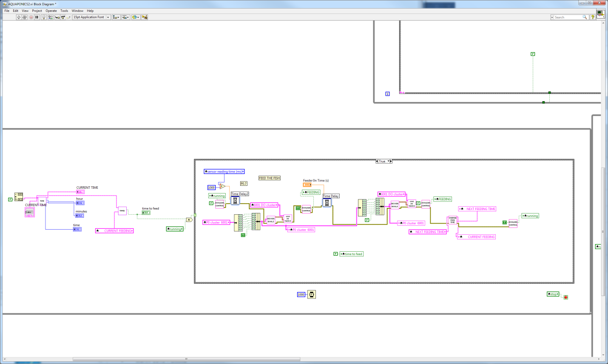Select the NEXT FEEDING TIME local variable

(478, 209)
